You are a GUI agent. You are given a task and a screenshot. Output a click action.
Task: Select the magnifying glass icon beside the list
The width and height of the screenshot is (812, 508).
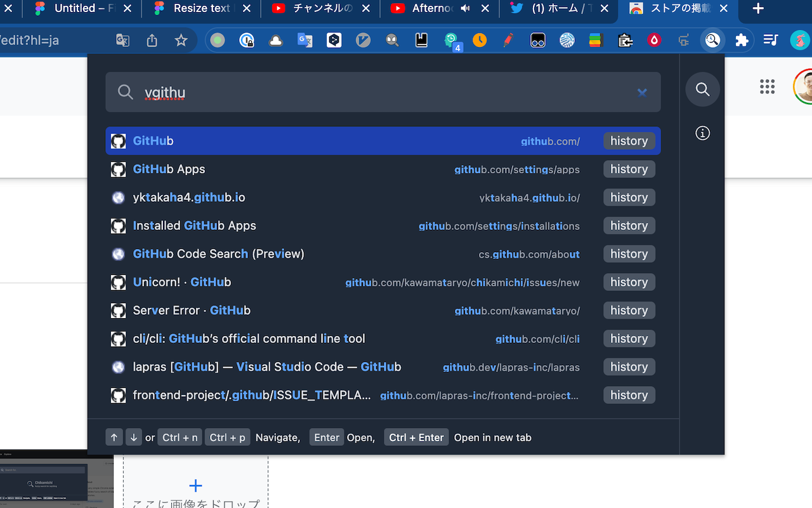[702, 90]
